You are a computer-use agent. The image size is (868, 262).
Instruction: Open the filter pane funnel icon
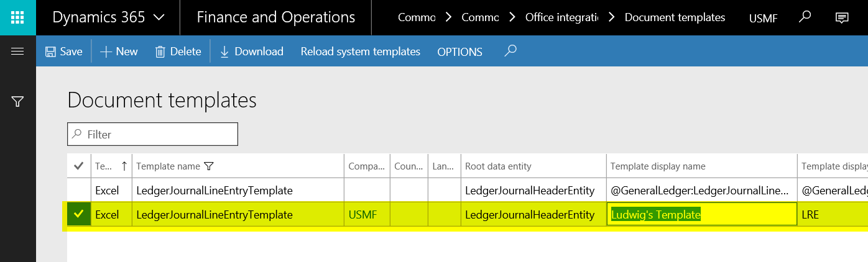pos(17,101)
